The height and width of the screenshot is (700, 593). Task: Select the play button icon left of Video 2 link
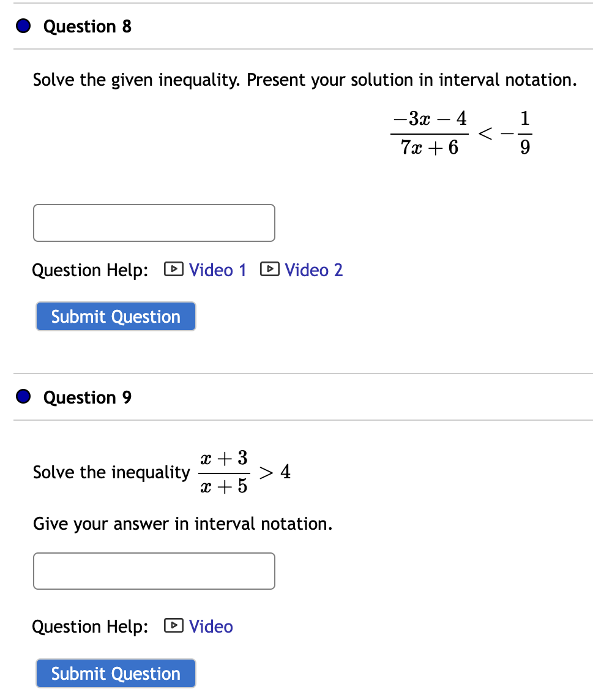point(269,269)
